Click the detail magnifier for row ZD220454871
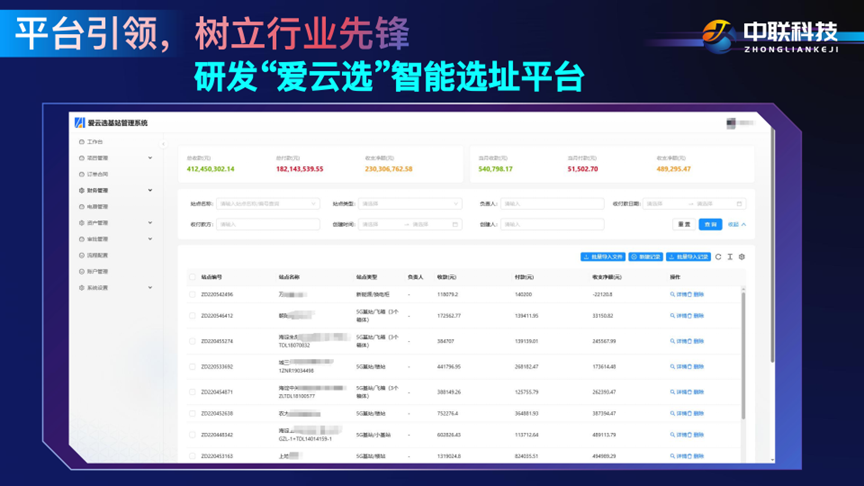 (672, 392)
